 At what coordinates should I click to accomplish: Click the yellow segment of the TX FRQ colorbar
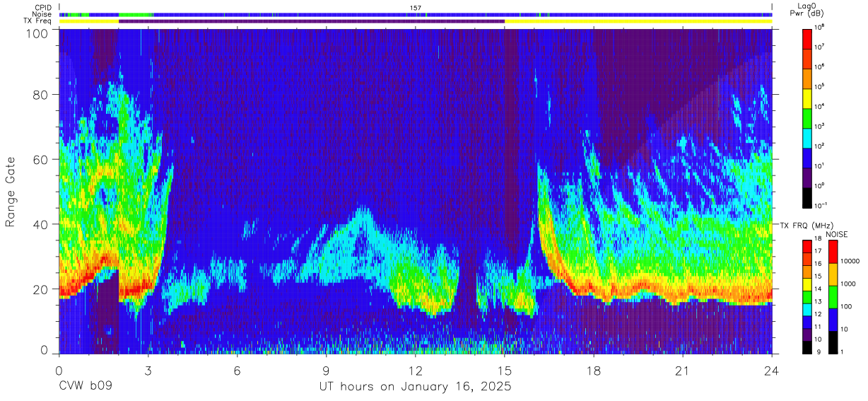coord(809,284)
